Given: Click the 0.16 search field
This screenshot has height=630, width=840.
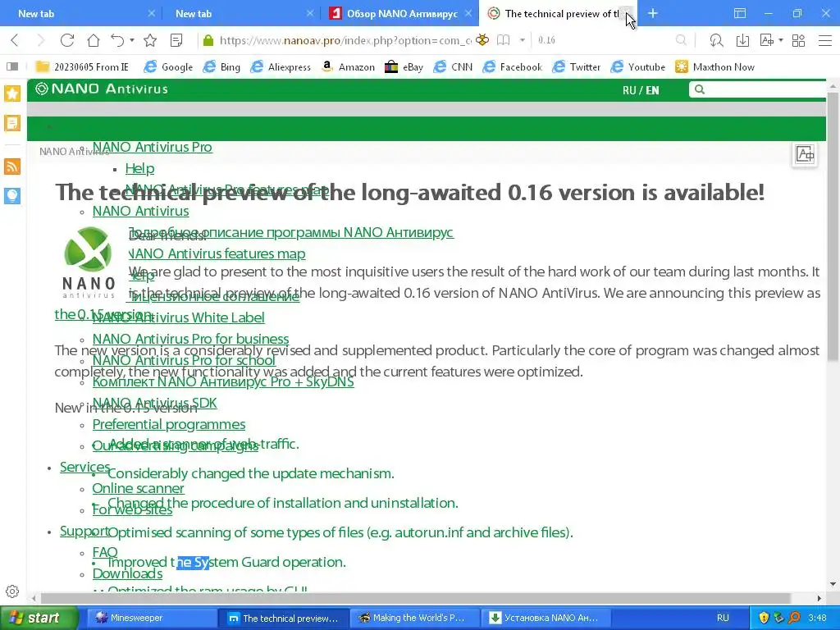Looking at the screenshot, I should (603, 40).
